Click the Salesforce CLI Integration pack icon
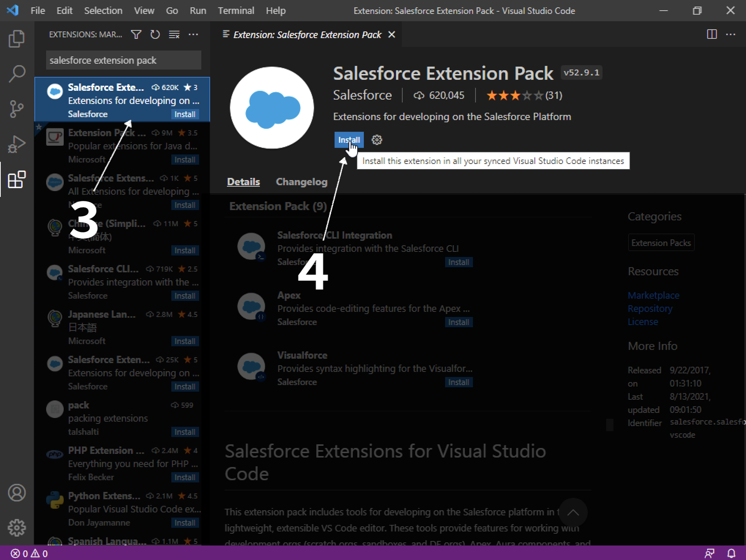This screenshot has width=746, height=560. pyautogui.click(x=251, y=247)
